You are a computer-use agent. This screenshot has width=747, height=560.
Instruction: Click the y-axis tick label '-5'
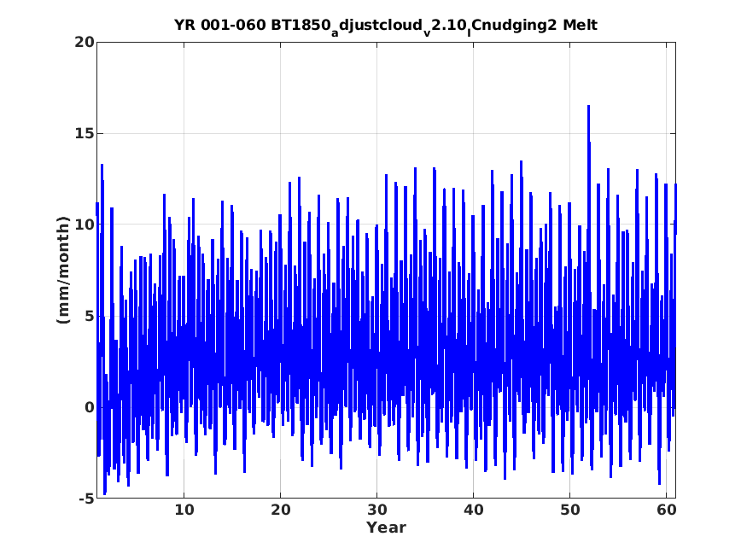(x=87, y=499)
